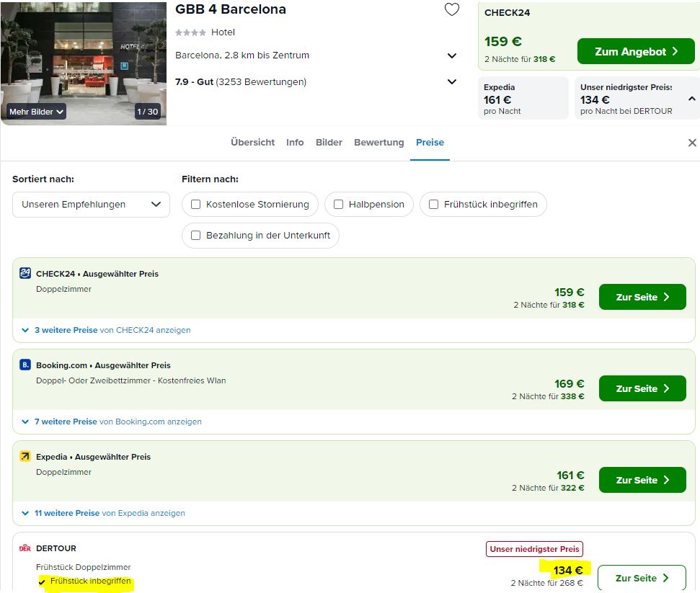Switch to the Übersicht tab

tap(253, 143)
